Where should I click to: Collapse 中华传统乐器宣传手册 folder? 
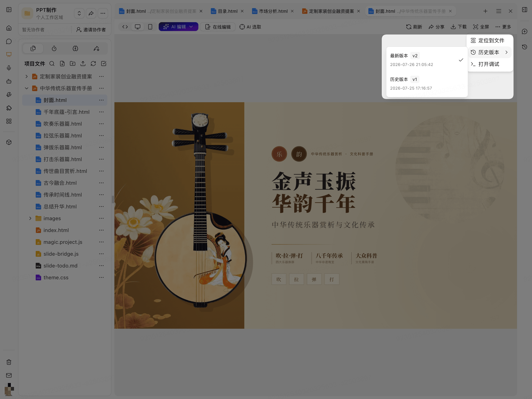pyautogui.click(x=27, y=88)
